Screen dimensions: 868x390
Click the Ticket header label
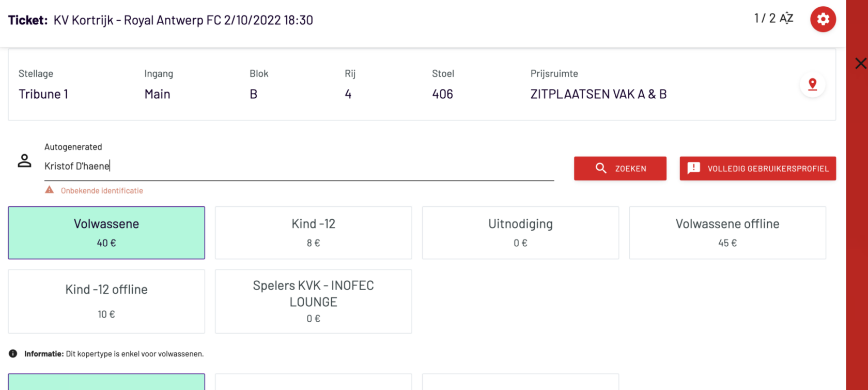pyautogui.click(x=27, y=20)
